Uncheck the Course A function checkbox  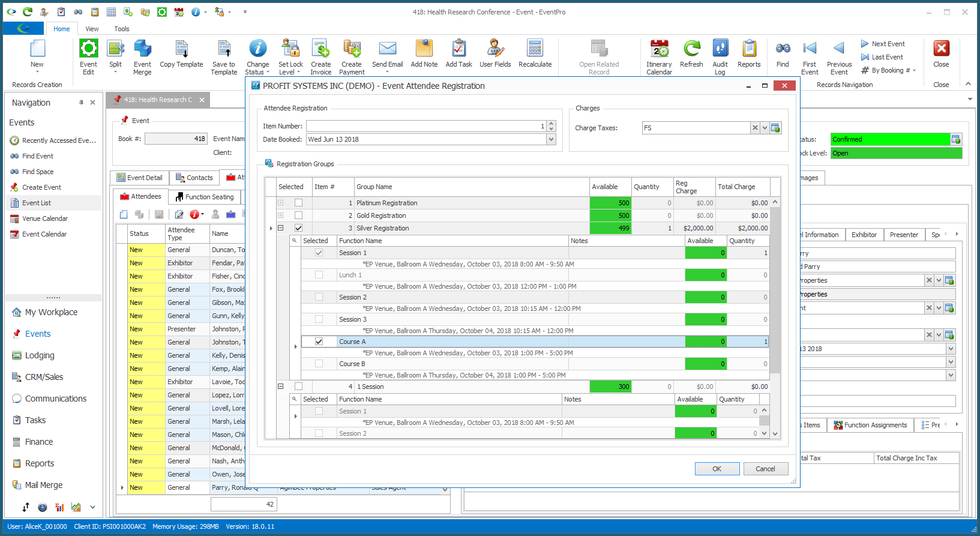tap(319, 342)
